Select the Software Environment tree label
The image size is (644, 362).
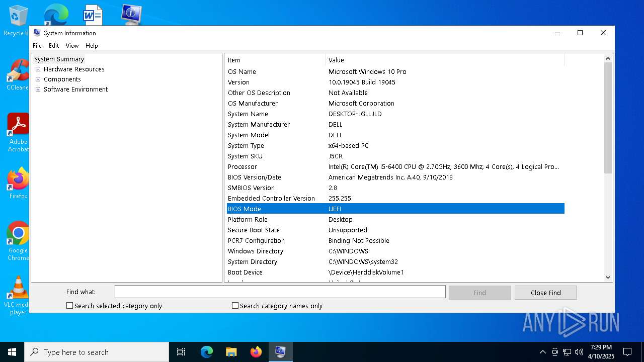pos(75,89)
